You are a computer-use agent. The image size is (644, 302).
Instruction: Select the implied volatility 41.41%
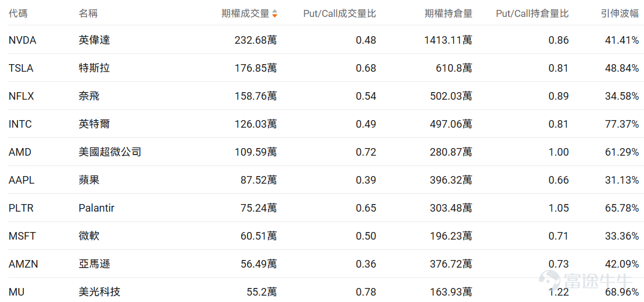[x=622, y=40]
